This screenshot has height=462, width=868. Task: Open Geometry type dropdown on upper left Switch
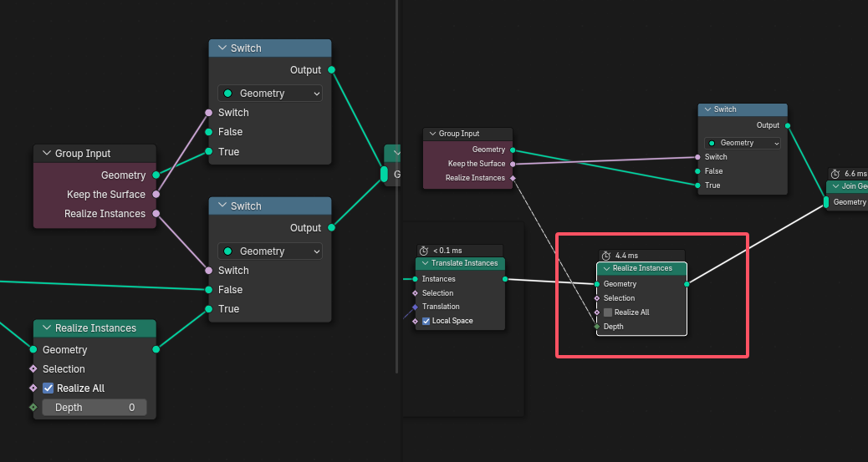point(270,94)
